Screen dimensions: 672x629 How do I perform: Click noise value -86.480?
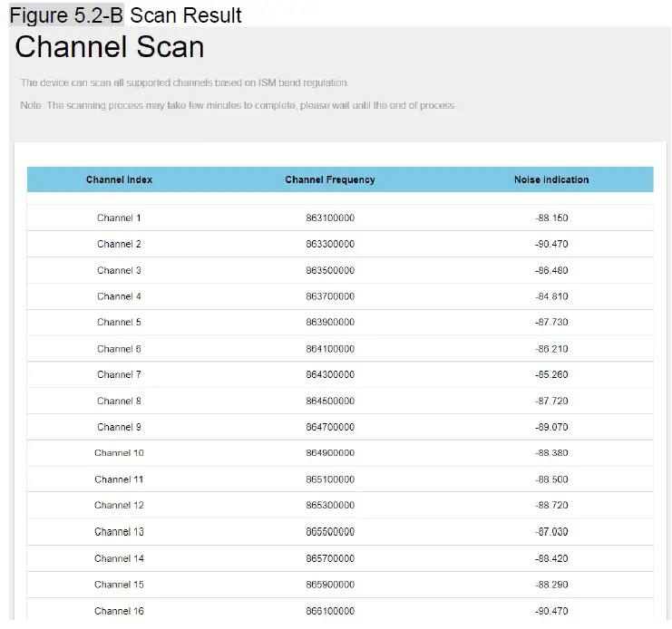click(551, 271)
